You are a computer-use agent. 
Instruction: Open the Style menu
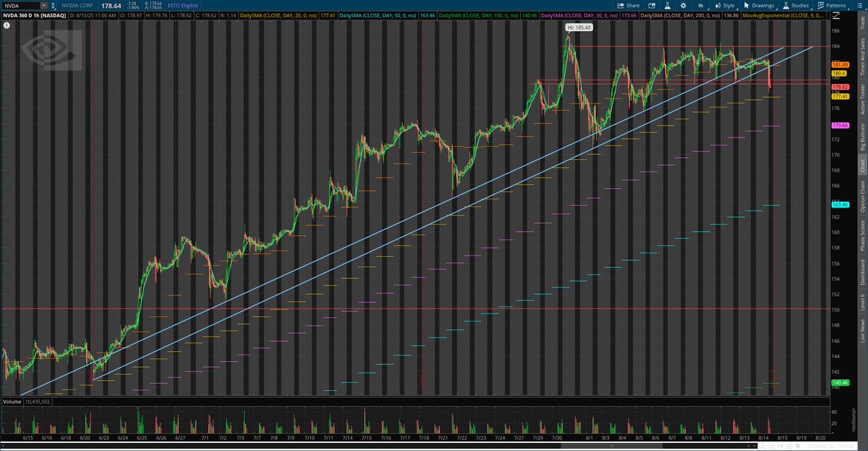[x=724, y=5]
